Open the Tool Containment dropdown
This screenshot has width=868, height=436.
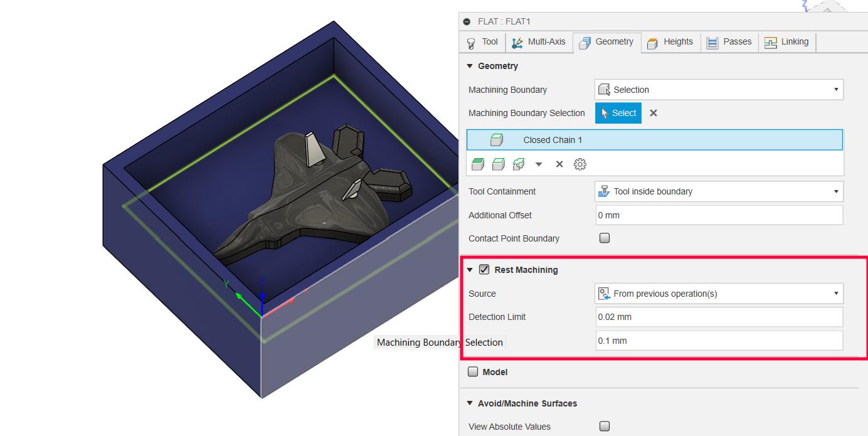point(719,191)
